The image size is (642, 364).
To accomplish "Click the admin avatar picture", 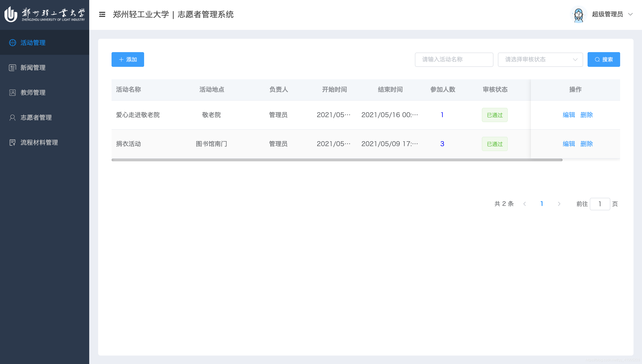I will click(x=578, y=14).
